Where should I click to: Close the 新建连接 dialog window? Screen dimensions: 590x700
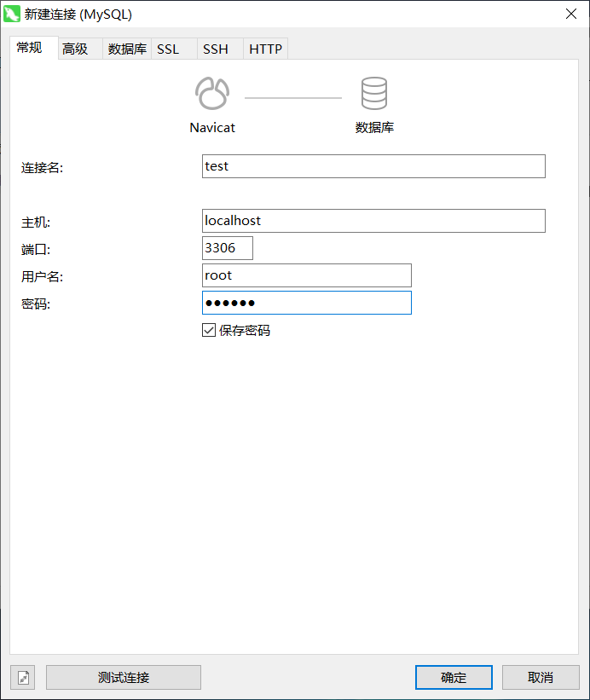pos(570,14)
